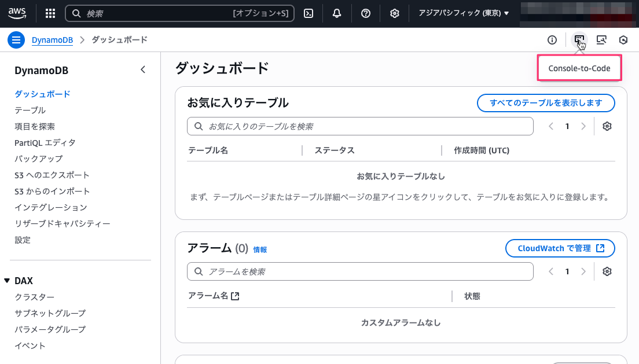This screenshot has width=639, height=364.
Task: Open PartiQL エディタ in the sidebar
Action: pos(45,143)
